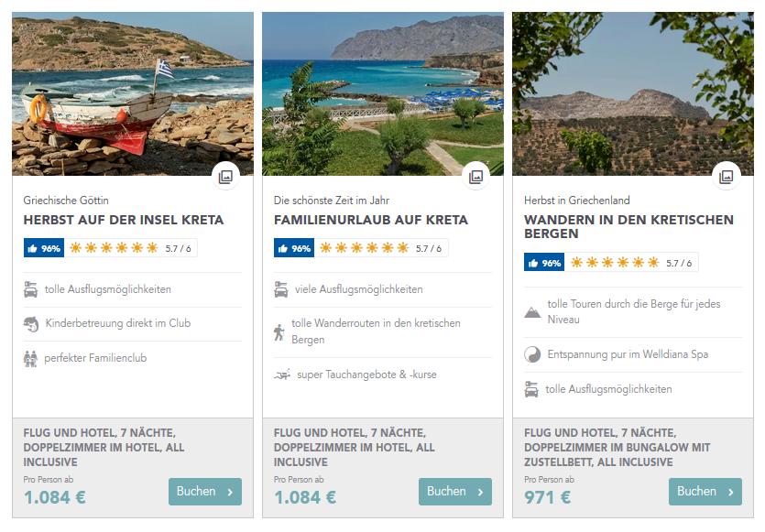This screenshot has height=532, width=765.
Task: Click the yin-yang spa icon for Welldiana Spa
Action: pos(532,354)
